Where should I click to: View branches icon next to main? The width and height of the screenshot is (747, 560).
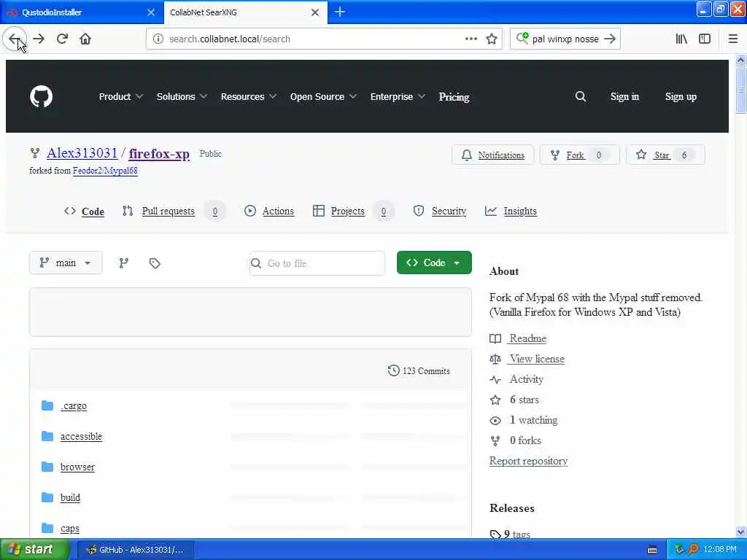point(124,262)
